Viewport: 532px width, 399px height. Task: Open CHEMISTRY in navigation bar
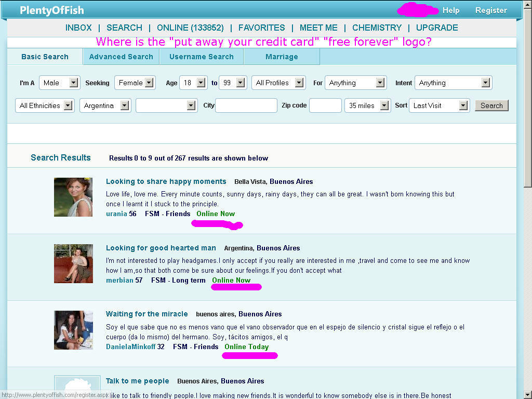pos(377,28)
